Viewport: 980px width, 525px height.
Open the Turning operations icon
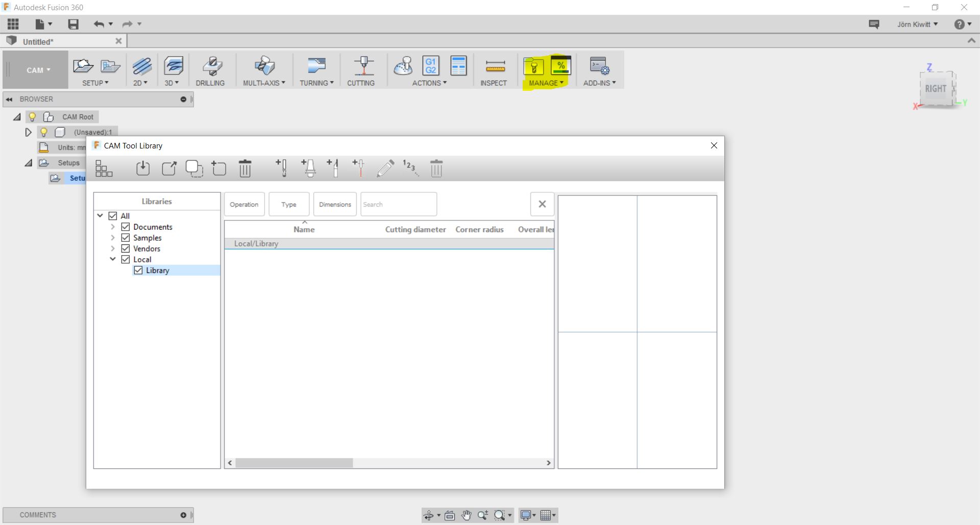tap(316, 66)
